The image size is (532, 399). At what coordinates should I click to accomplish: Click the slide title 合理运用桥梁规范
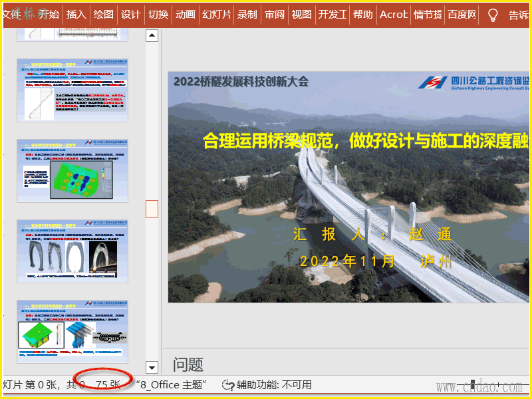[366, 141]
